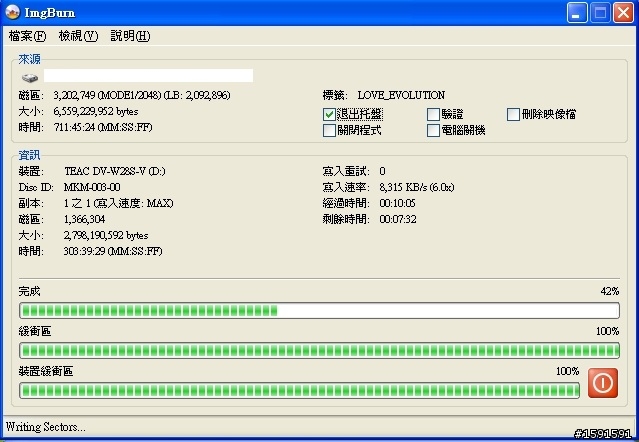Click the 完成 progress bar at 42%
The image size is (639, 442).
(x=320, y=311)
